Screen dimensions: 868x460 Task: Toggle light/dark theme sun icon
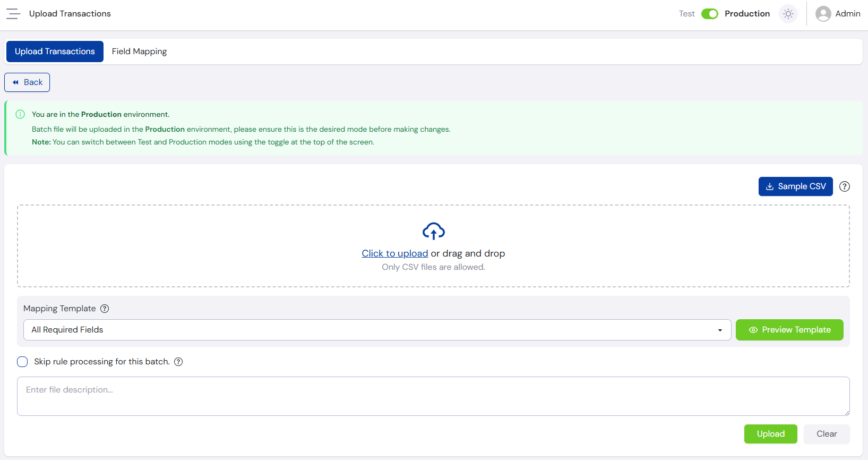[788, 14]
